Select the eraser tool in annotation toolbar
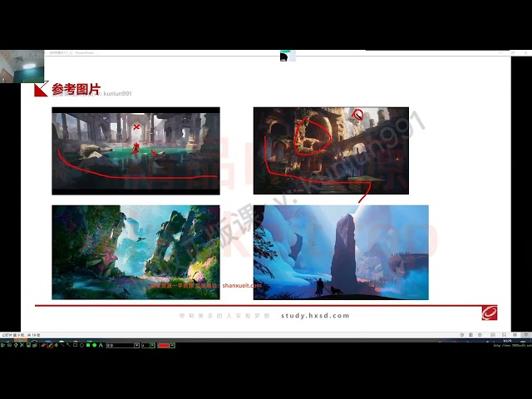 click(43, 345)
